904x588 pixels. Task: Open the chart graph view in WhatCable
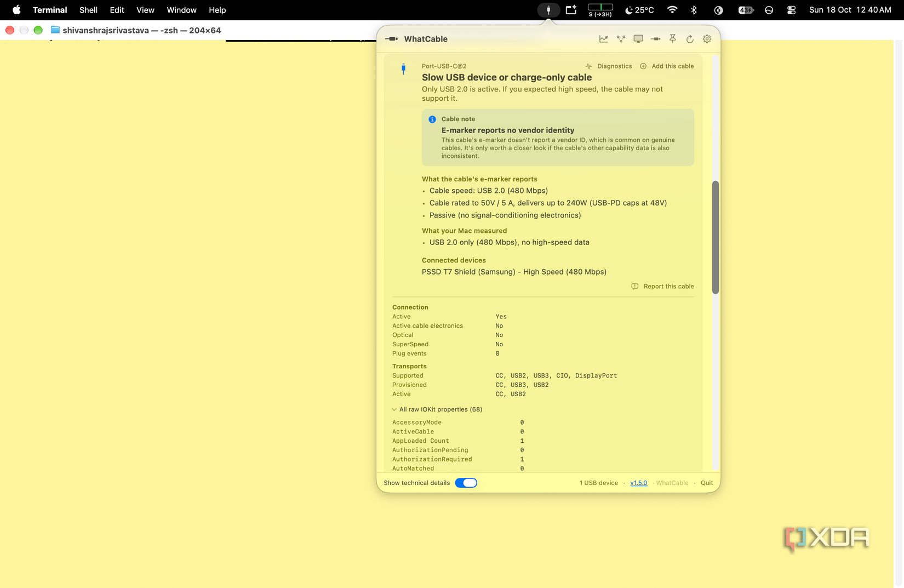[x=603, y=39]
